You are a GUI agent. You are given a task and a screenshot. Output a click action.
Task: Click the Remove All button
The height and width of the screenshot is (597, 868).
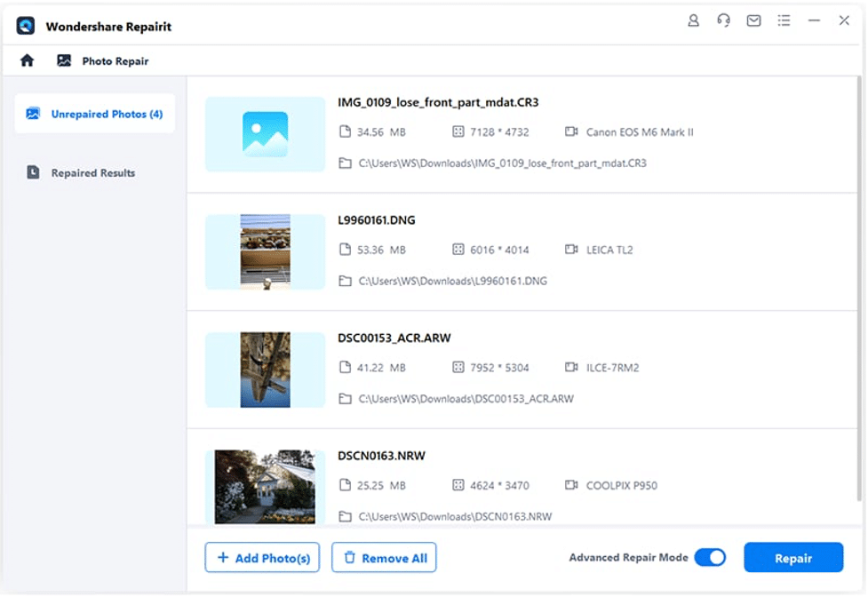pyautogui.click(x=384, y=558)
